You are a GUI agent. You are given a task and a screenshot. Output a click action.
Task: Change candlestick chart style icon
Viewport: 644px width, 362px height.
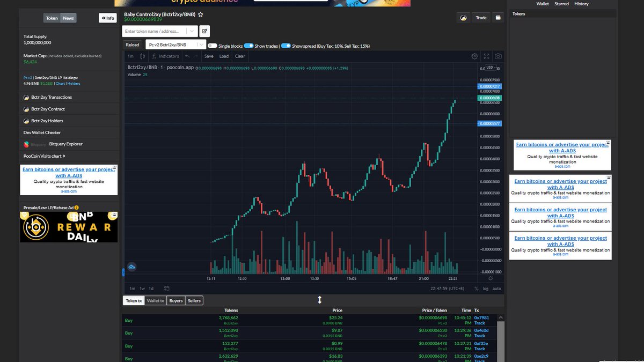click(143, 56)
